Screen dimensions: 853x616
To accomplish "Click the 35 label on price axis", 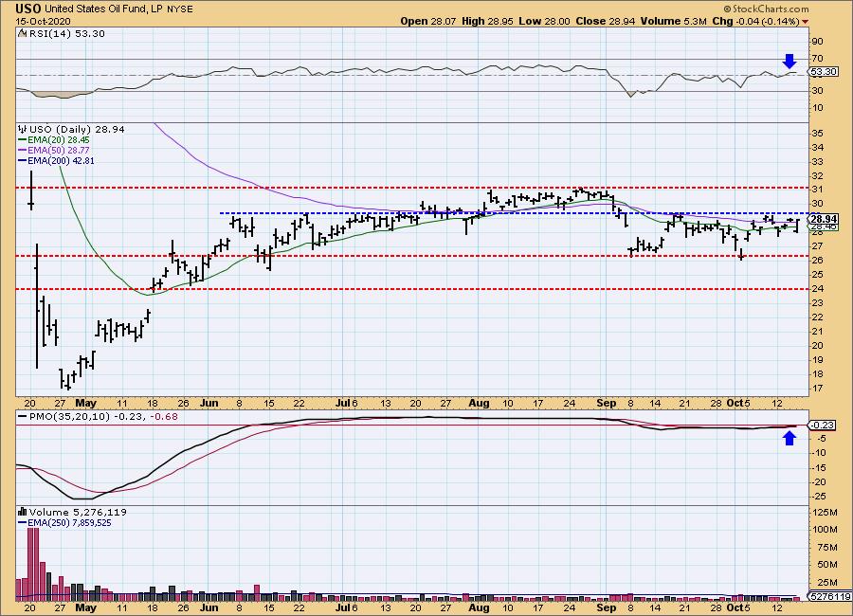I will point(817,134).
